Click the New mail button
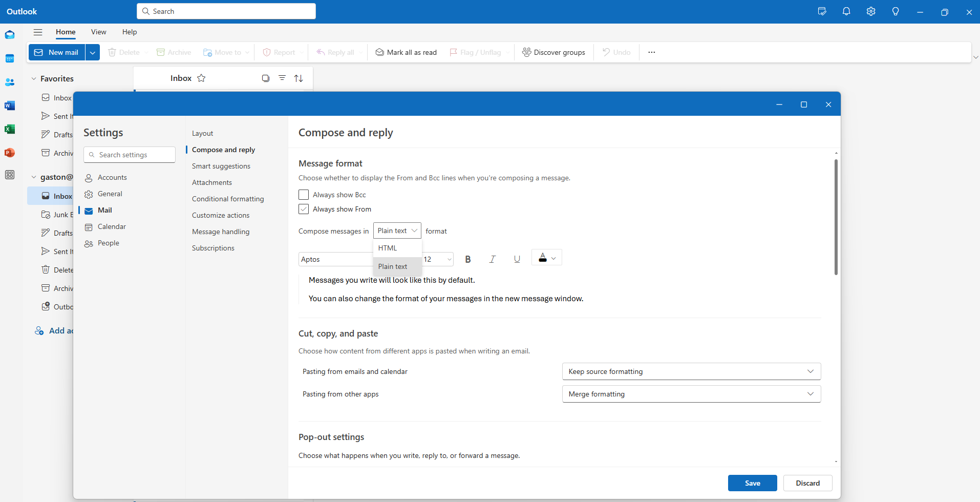This screenshot has width=980, height=502. point(57,52)
